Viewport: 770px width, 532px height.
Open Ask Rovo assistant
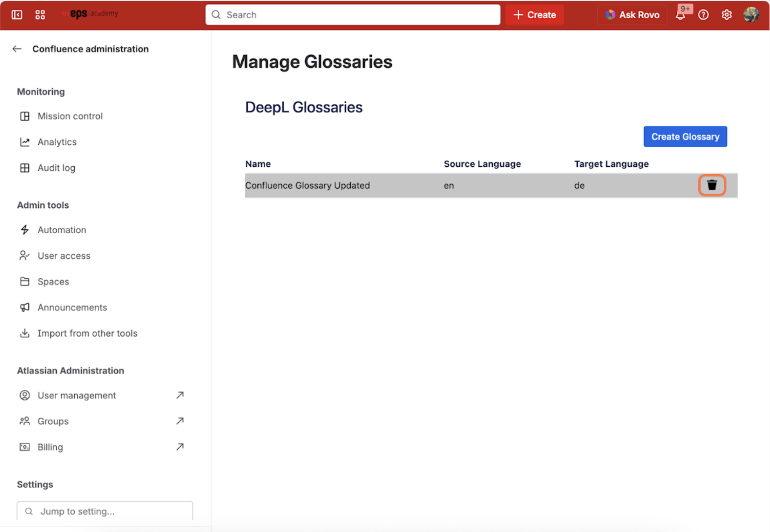tap(632, 15)
